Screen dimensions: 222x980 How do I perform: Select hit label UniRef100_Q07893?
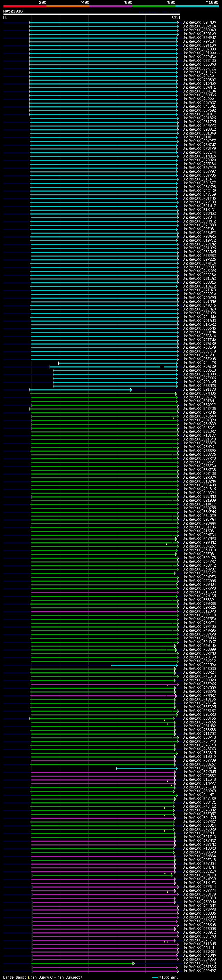pos(199,49)
